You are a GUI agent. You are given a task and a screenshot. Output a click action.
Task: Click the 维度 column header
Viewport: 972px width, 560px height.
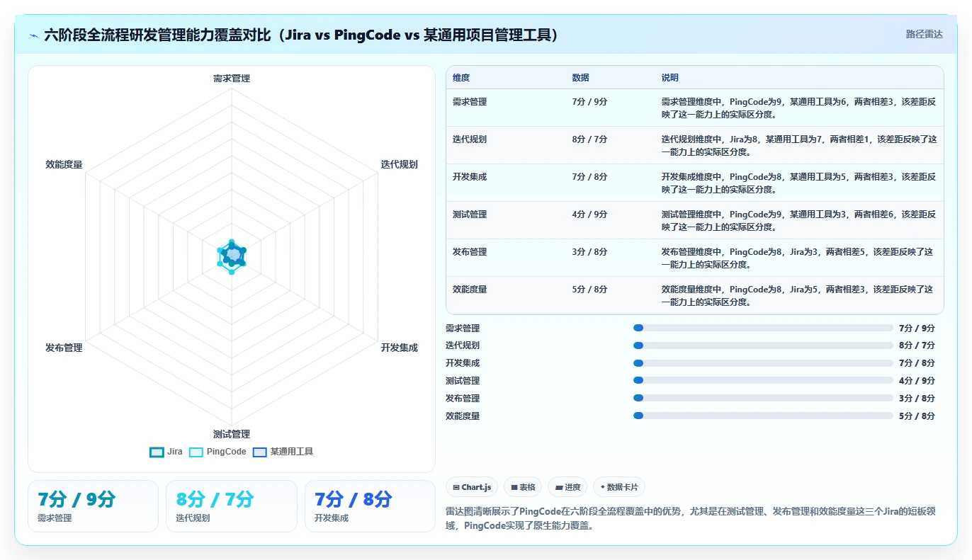pos(461,78)
